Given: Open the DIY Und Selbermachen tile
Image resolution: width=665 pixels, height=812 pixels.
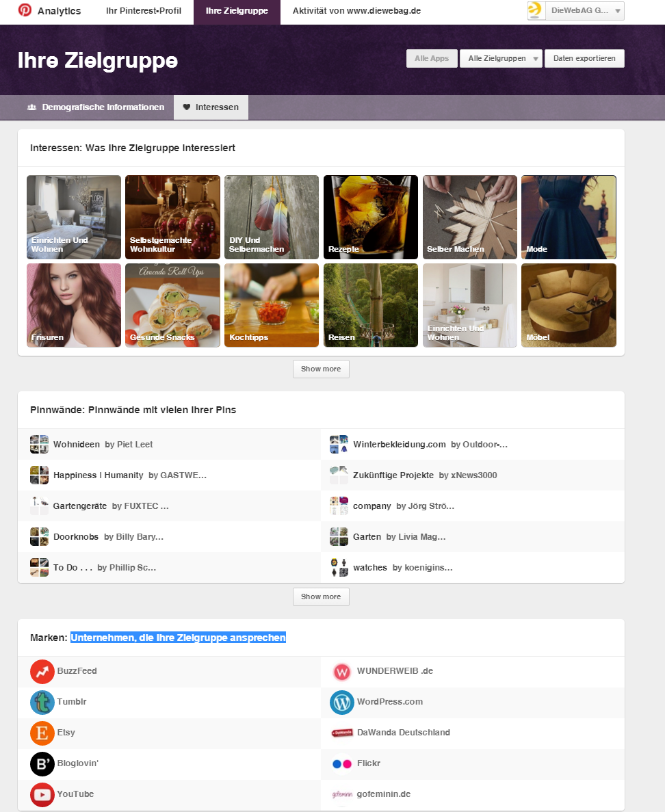Looking at the screenshot, I should tap(272, 217).
